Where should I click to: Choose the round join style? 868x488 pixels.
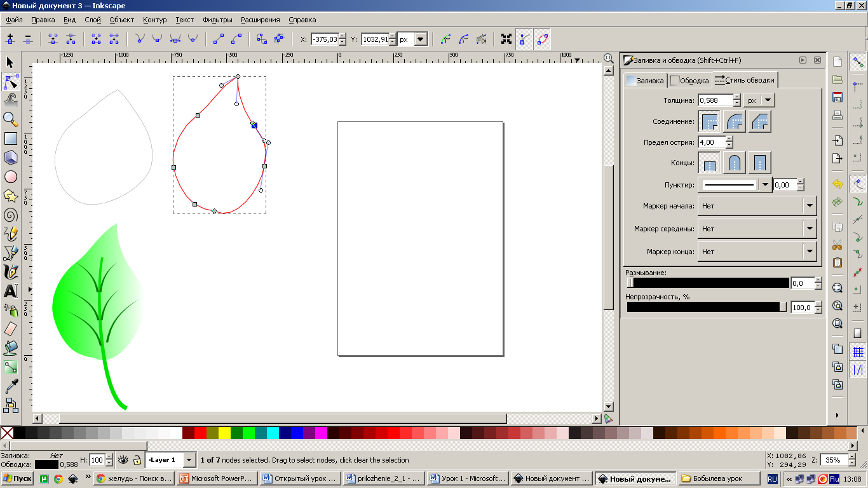pyautogui.click(x=734, y=121)
